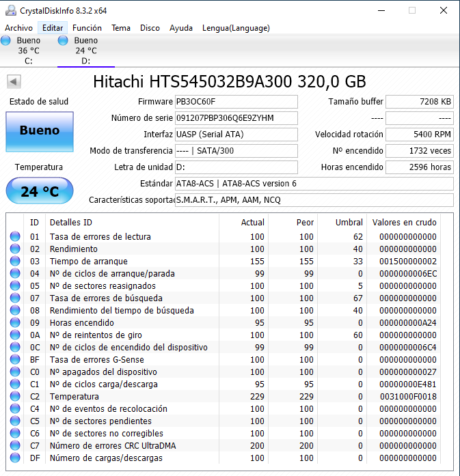Open the Lengua(Language) menu

[x=236, y=28]
